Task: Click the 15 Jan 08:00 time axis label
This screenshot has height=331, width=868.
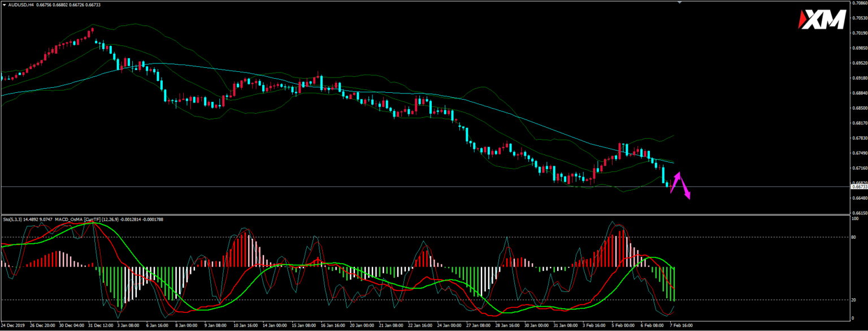Action: [x=305, y=325]
